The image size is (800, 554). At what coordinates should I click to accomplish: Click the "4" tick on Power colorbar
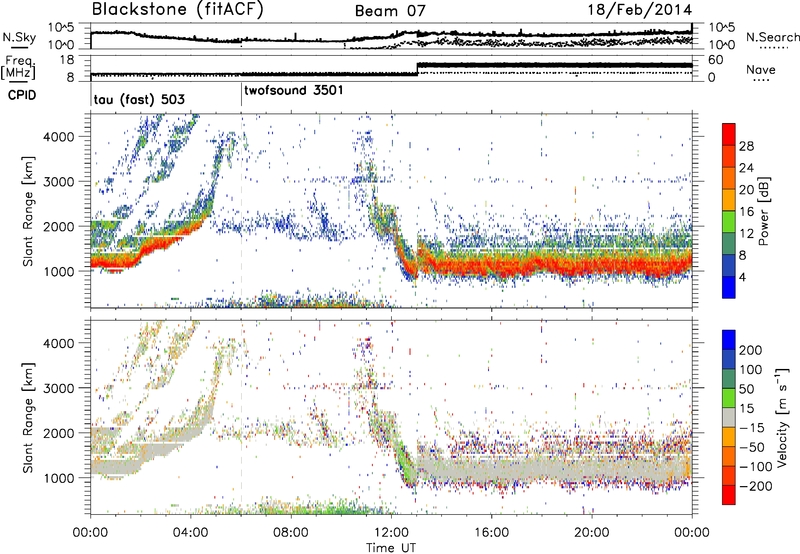tap(742, 278)
